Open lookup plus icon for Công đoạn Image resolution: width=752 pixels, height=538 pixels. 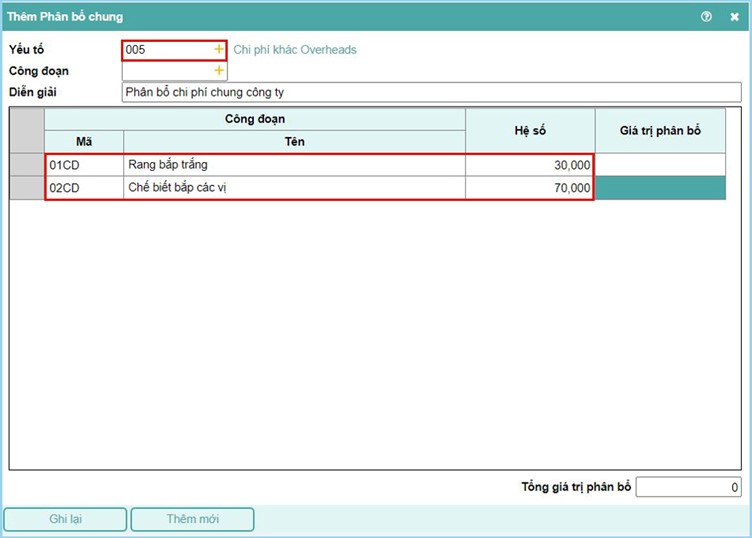coord(219,71)
